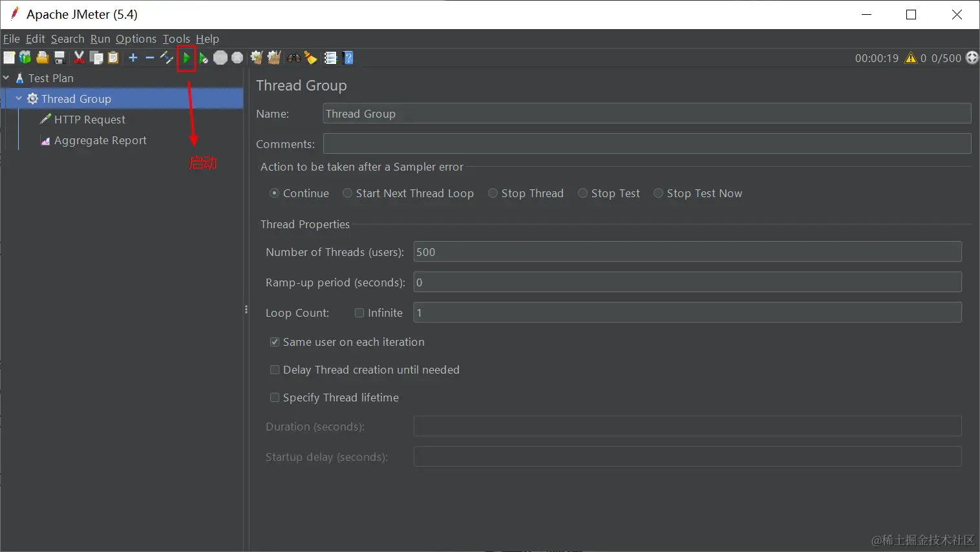
Task: Open the Function Helper dialog icon
Action: [330, 58]
